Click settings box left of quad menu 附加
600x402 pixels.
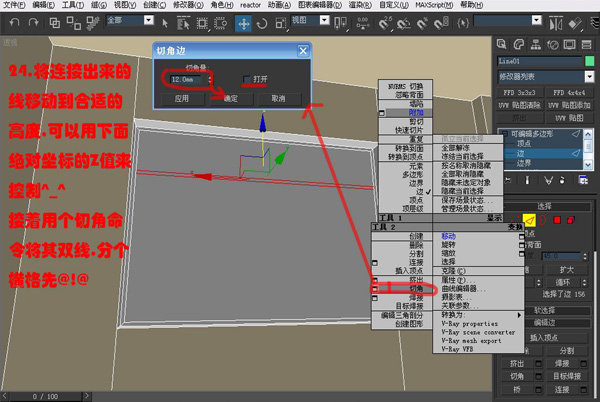click(x=382, y=113)
